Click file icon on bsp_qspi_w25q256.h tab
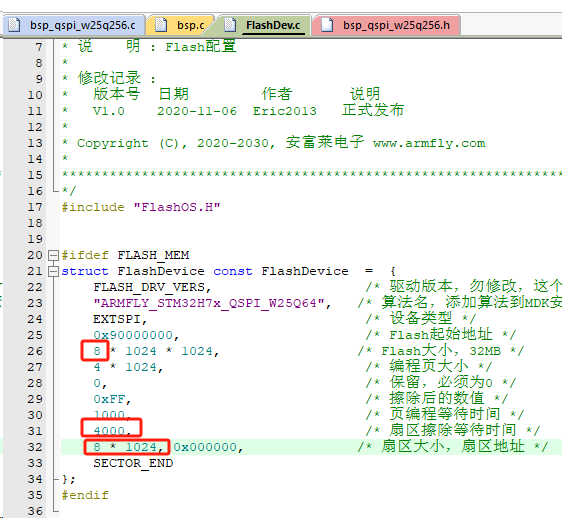562x518 pixels. [x=327, y=25]
